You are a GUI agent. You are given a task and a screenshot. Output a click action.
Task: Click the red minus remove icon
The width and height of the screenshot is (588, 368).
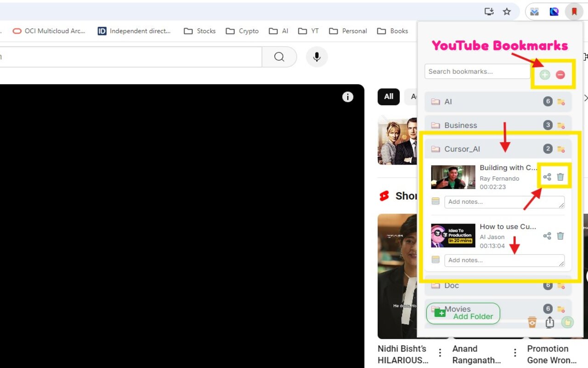coord(560,75)
